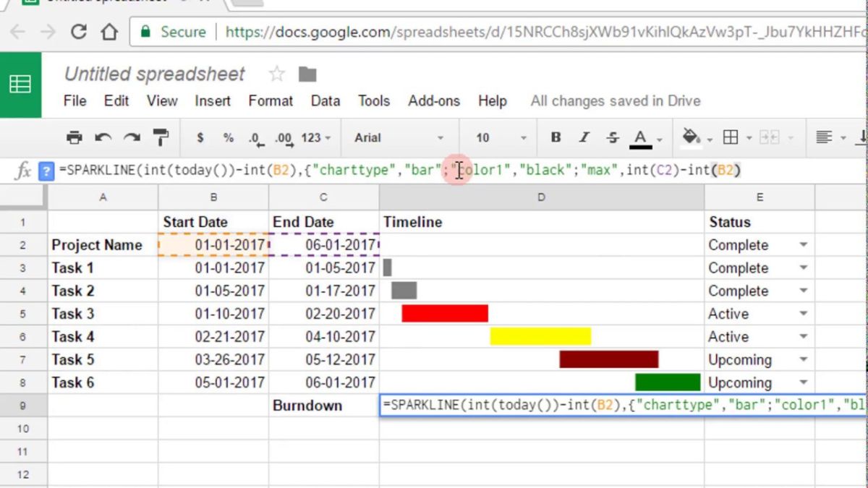Select the Paint format tool
This screenshot has width=868, height=488.
coord(161,137)
